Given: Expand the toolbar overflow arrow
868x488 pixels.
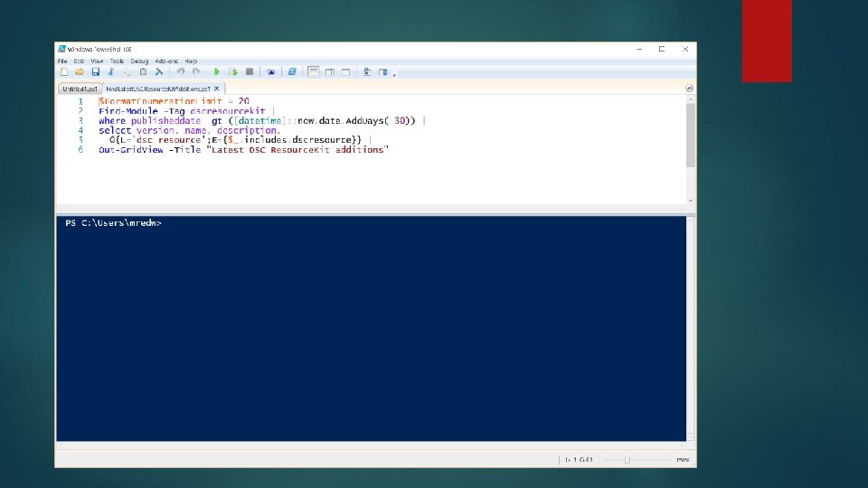Looking at the screenshot, I should pyautogui.click(x=395, y=74).
